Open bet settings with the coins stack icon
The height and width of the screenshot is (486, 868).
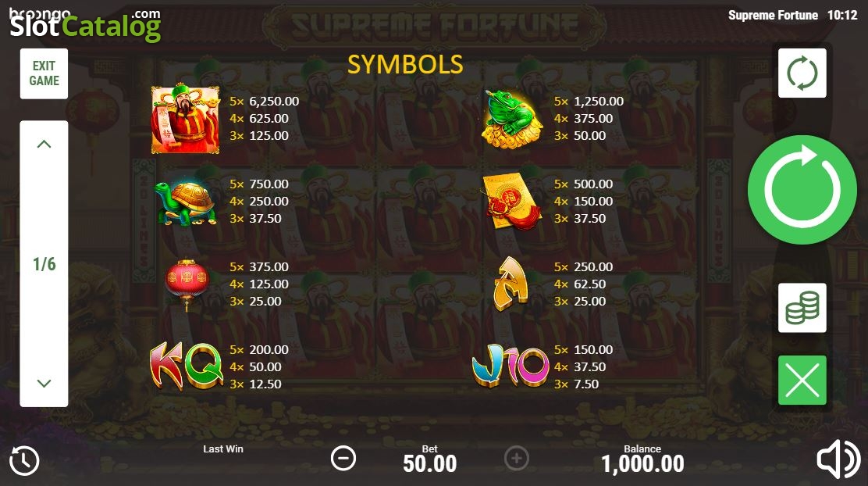click(802, 308)
